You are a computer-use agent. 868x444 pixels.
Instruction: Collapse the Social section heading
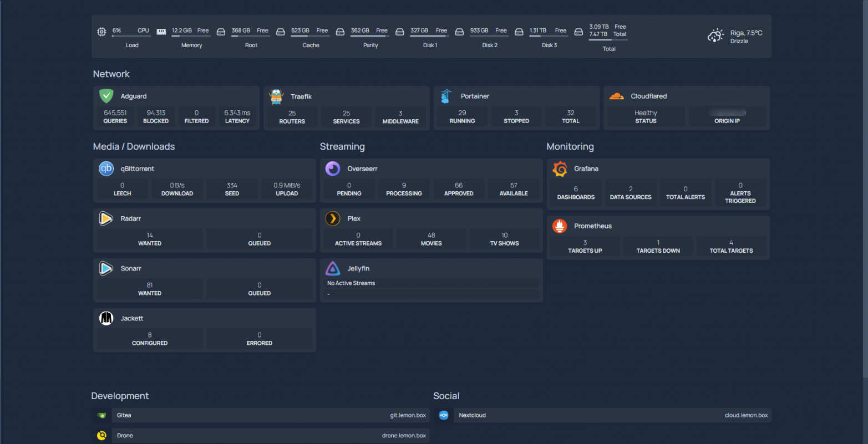pyautogui.click(x=446, y=396)
